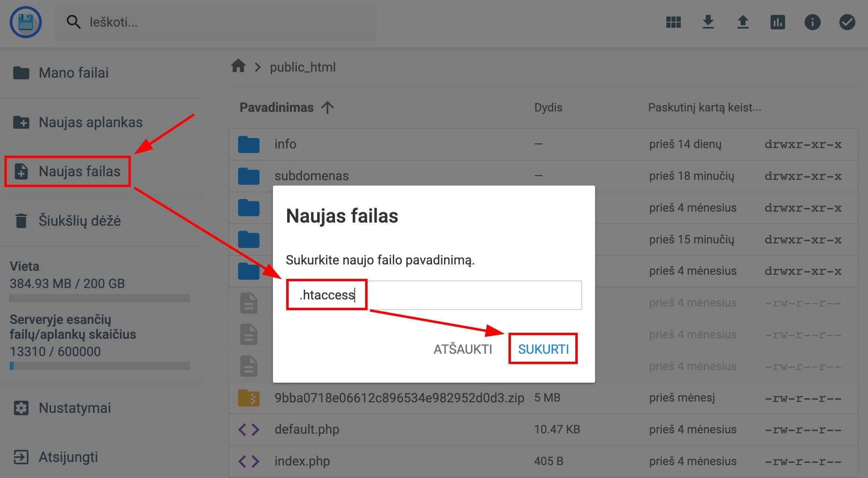The height and width of the screenshot is (478, 868).
Task: Open Nustatymai settings in sidebar
Action: point(74,408)
